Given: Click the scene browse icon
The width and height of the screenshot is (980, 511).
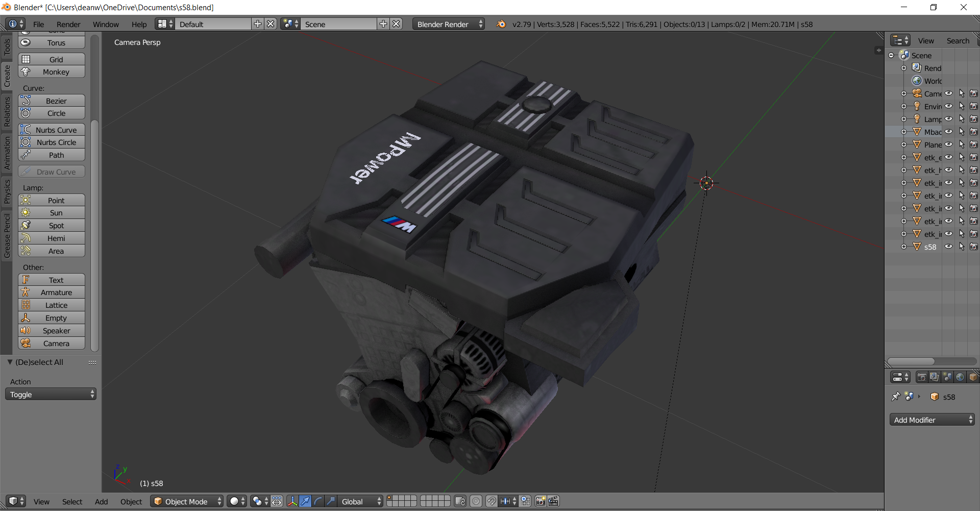Looking at the screenshot, I should coord(290,24).
